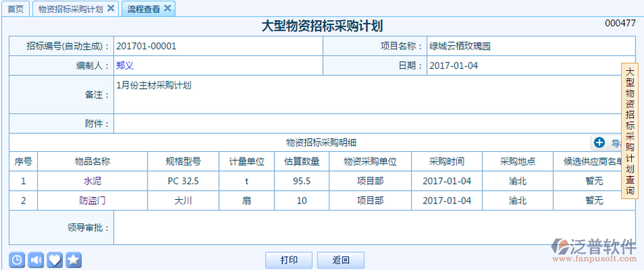This screenshot has height=270, width=644.
Task: Close the 流程查看 tab
Action: 167,8
